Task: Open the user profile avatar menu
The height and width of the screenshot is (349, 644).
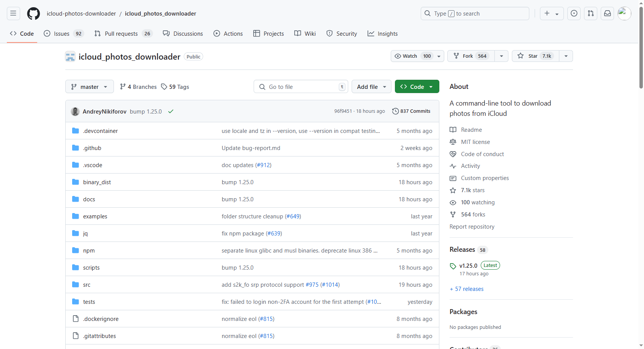Action: 624,14
